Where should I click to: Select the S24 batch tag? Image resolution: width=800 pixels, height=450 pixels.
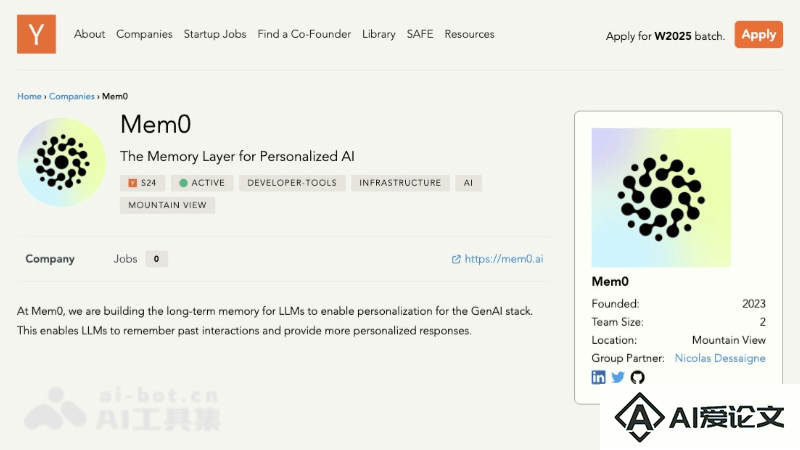142,183
